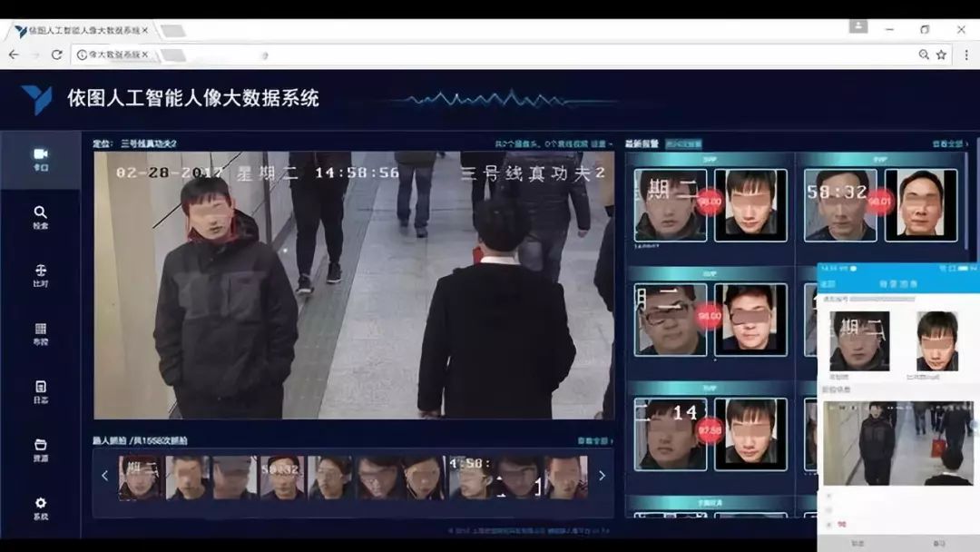Open the alert capture image overlaid 期二

pyautogui.click(x=670, y=204)
